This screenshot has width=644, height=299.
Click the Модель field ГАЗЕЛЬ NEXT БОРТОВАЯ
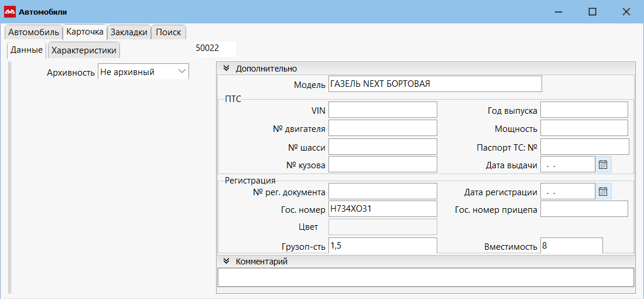tap(436, 84)
